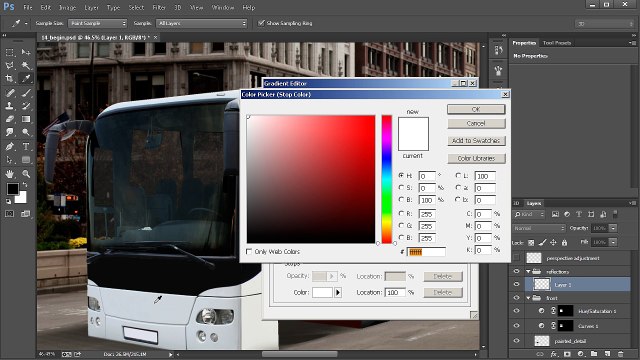Open the Filter menu
This screenshot has height=360, width=640.
point(159,7)
